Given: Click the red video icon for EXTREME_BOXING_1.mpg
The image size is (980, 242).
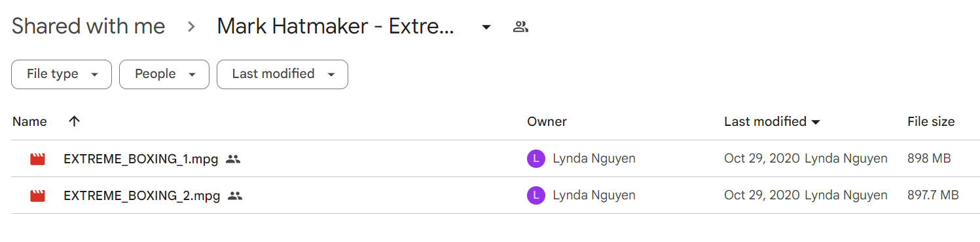Looking at the screenshot, I should click(x=37, y=159).
